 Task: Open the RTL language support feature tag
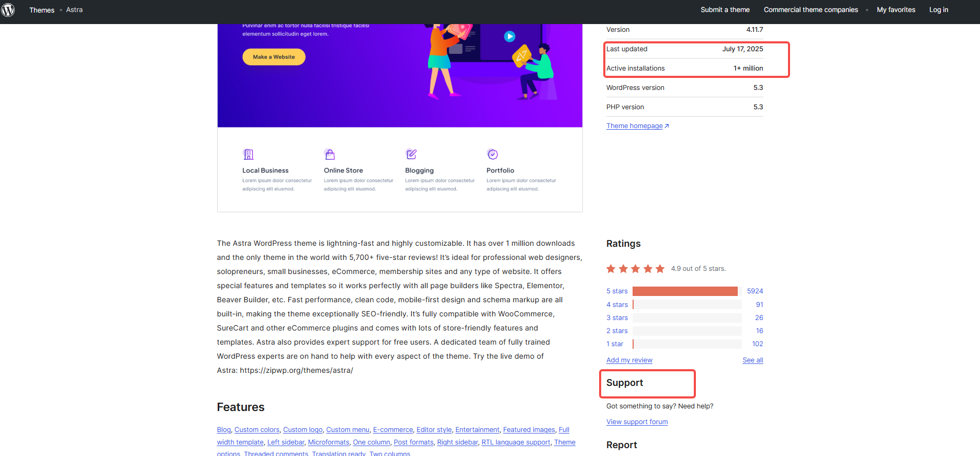[516, 442]
